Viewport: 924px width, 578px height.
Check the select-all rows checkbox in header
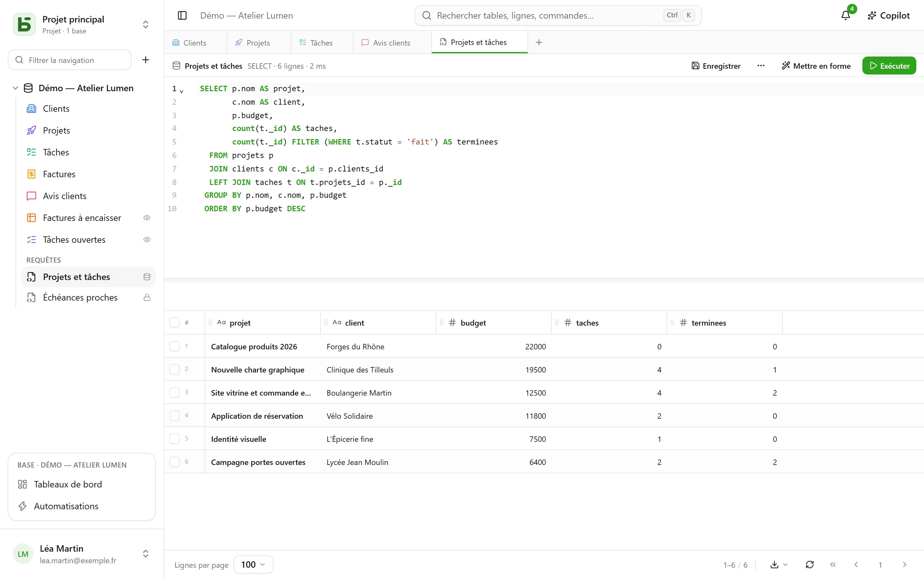(175, 322)
